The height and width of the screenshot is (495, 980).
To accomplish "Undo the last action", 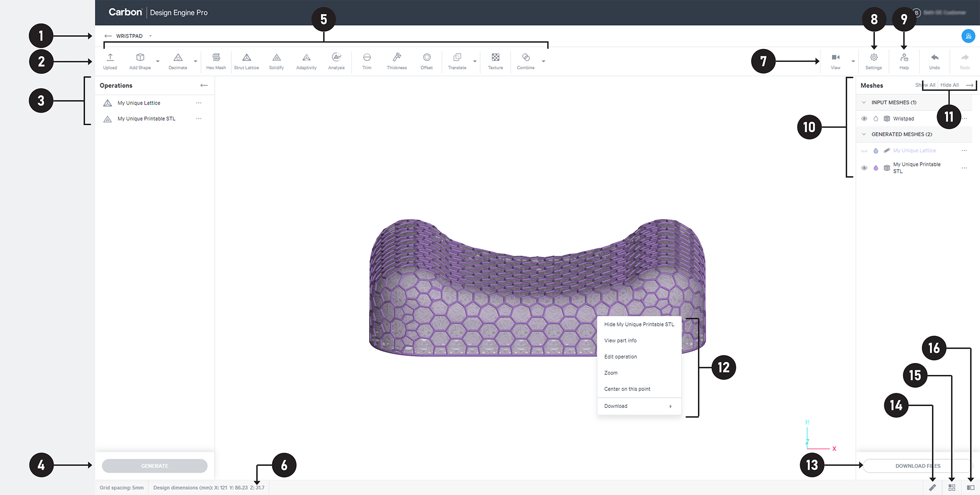I will [935, 61].
